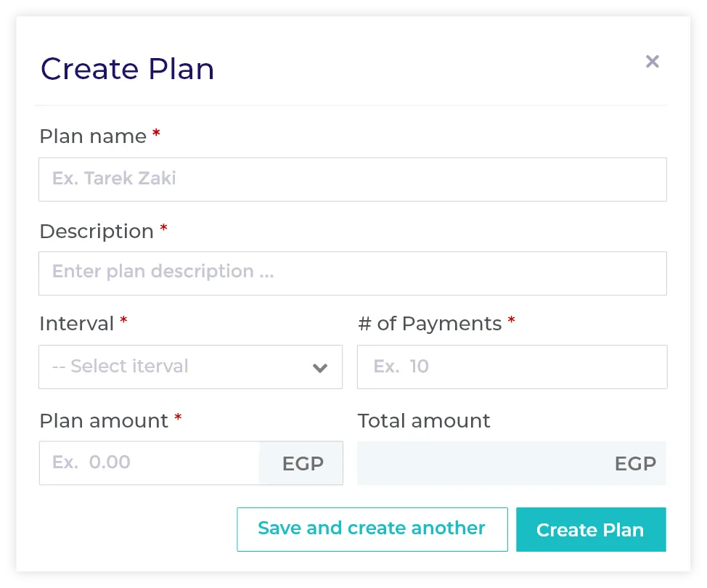
Task: Click the Plan name field label
Action: click(x=93, y=136)
